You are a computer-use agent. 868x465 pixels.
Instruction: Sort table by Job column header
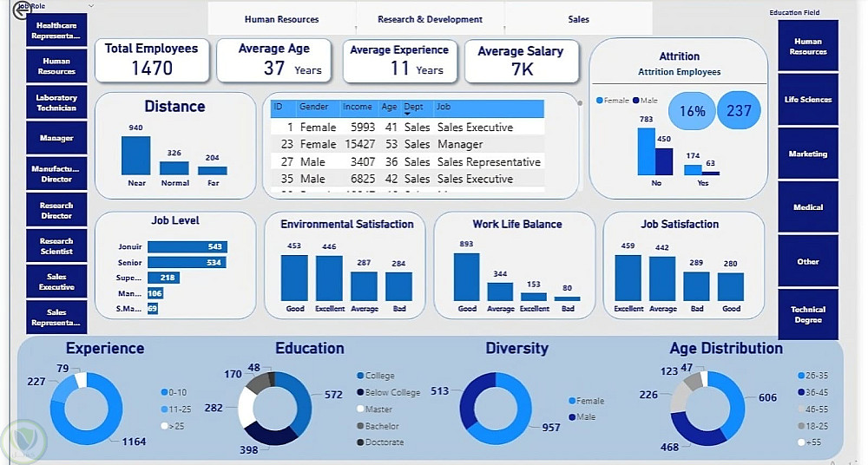443,107
